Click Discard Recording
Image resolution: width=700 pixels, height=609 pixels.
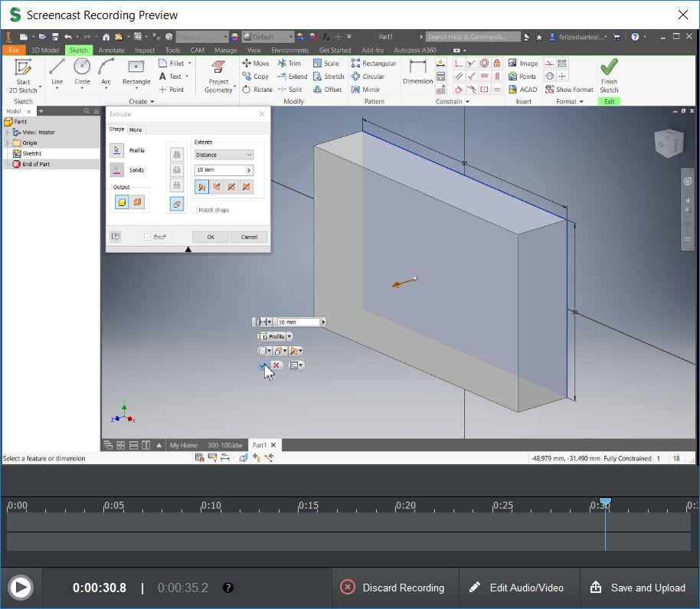(394, 588)
